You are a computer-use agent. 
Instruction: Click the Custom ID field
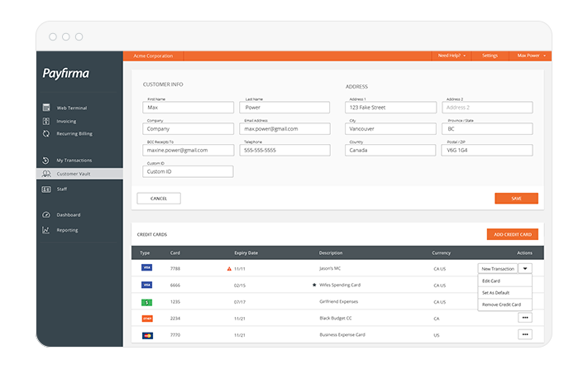tap(188, 171)
